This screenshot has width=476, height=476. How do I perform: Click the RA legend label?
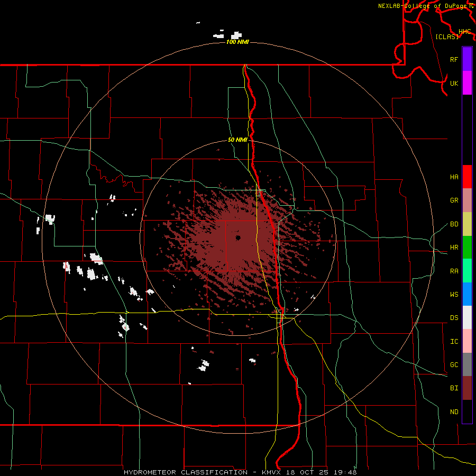454,271
